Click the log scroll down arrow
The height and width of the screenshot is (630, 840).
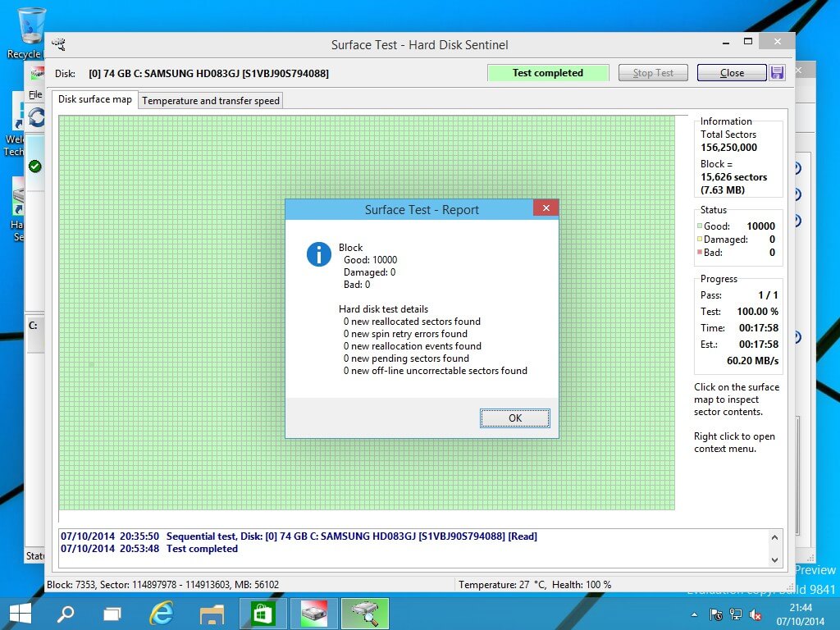774,559
